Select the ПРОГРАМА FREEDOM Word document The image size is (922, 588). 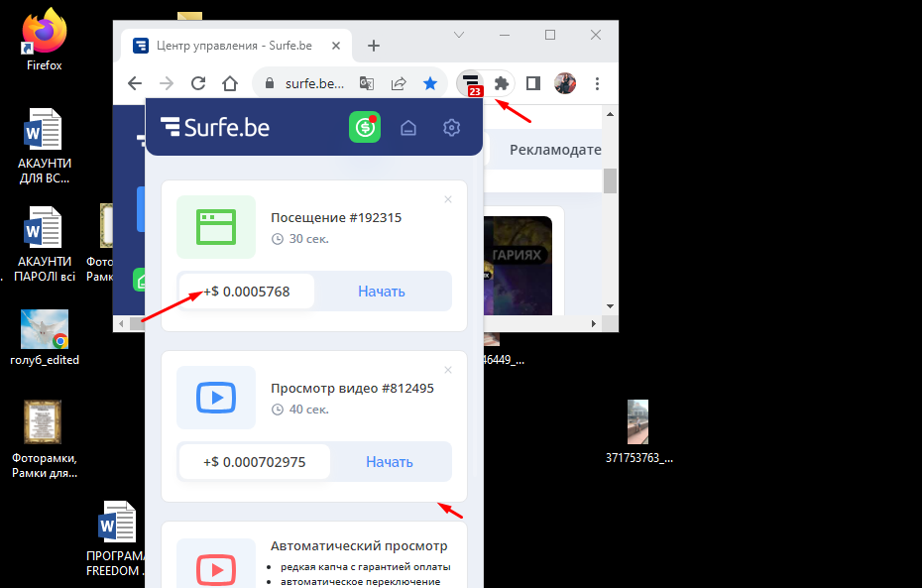coord(116,538)
